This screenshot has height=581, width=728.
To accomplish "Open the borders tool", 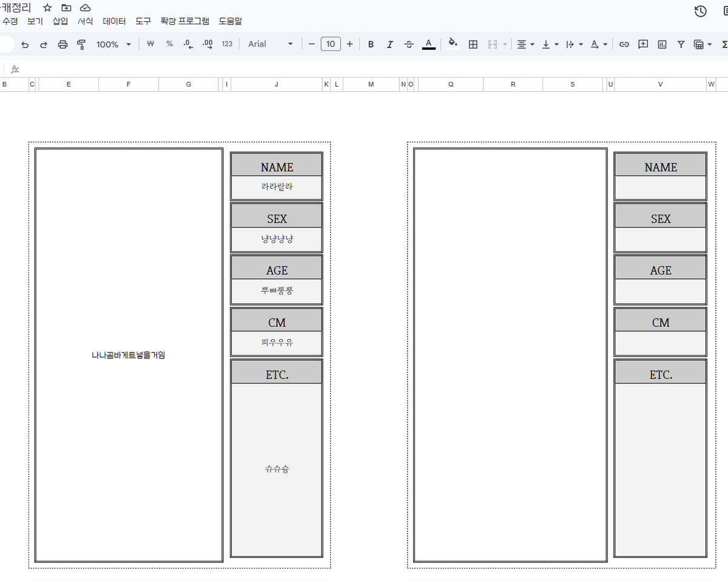I will click(x=473, y=44).
